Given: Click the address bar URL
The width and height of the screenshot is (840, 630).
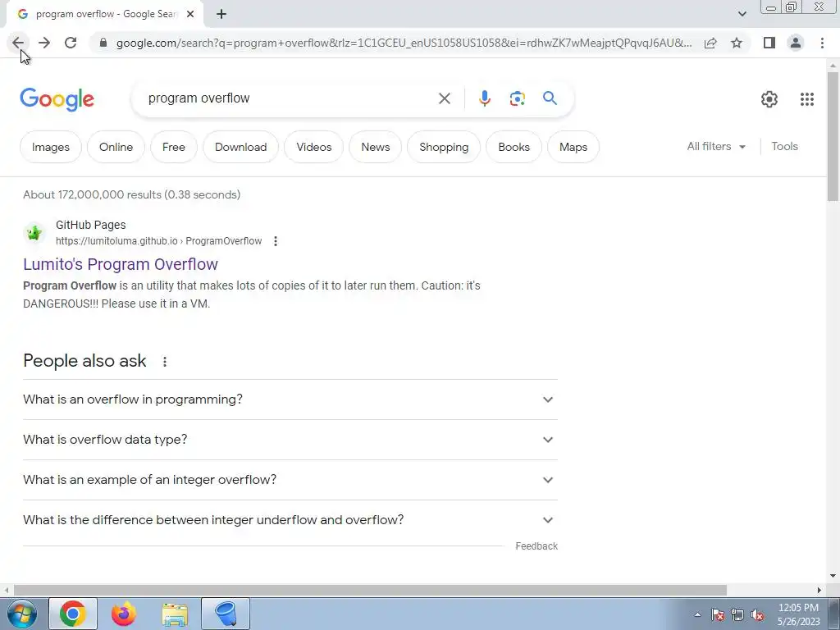Looking at the screenshot, I should (404, 43).
